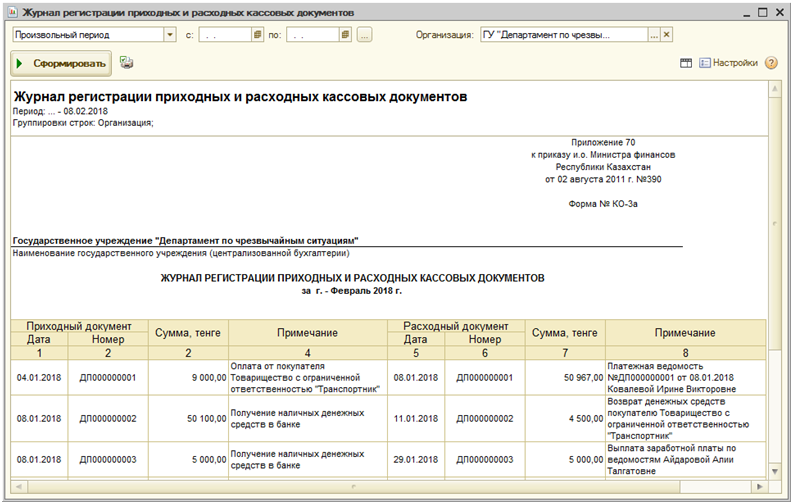Open the period type dropdown
793x504 pixels.
coord(169,34)
